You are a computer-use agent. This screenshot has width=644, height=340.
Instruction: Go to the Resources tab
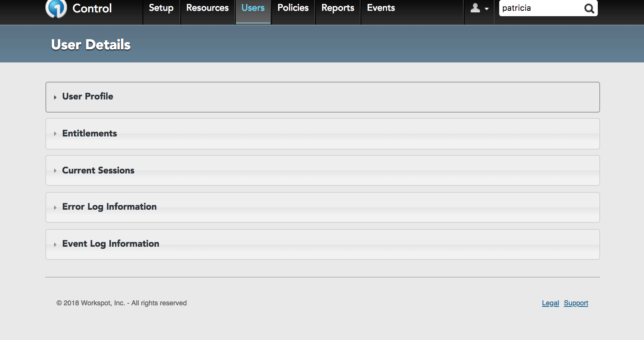point(207,8)
